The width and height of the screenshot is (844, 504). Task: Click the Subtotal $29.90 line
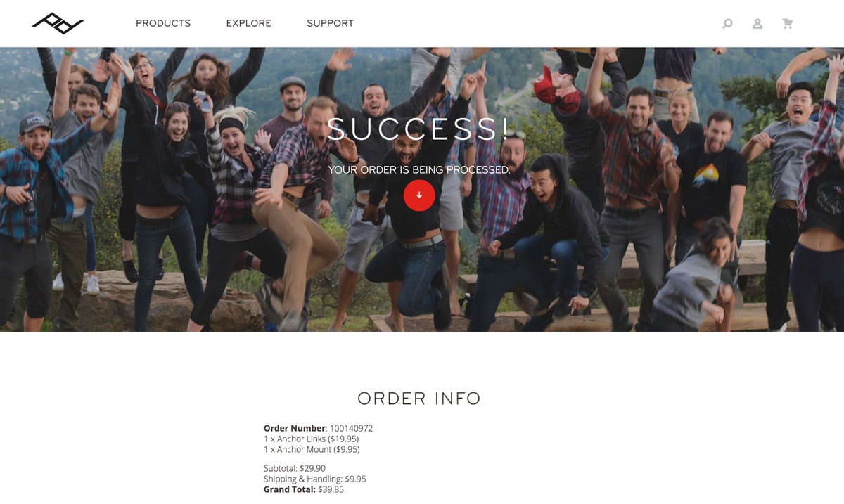[x=295, y=468]
